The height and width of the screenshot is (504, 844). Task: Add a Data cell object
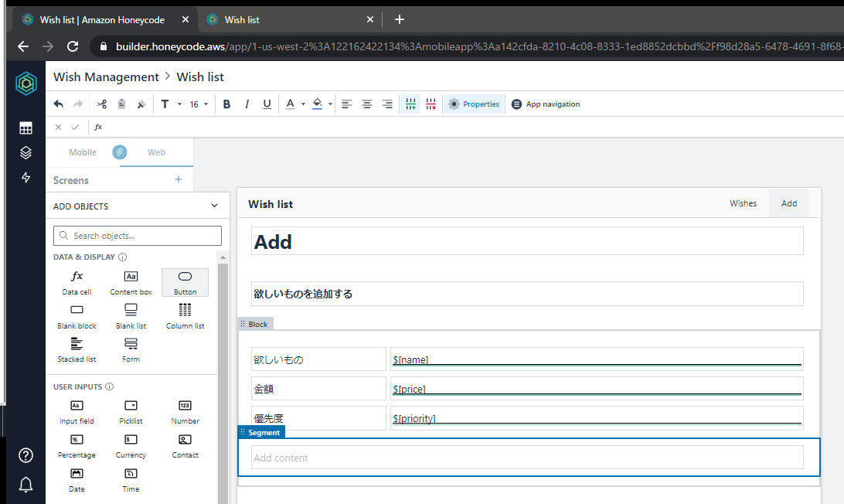pos(77,283)
